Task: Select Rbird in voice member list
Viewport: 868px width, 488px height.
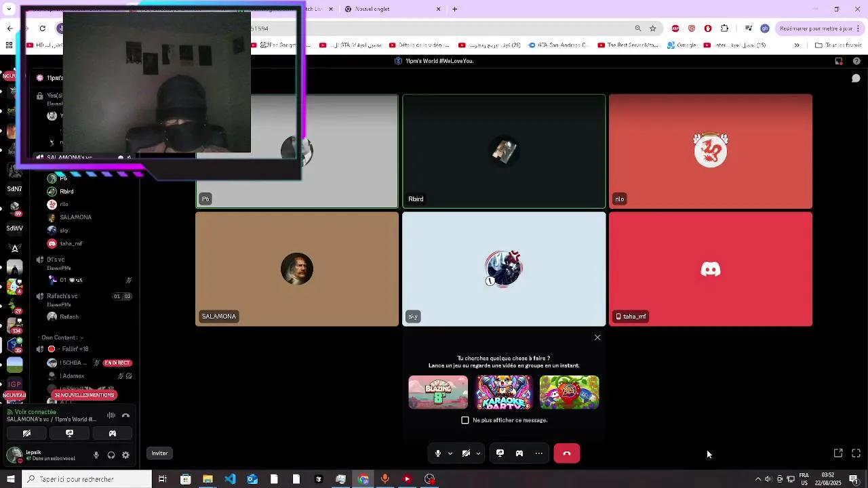Action: tap(88, 191)
